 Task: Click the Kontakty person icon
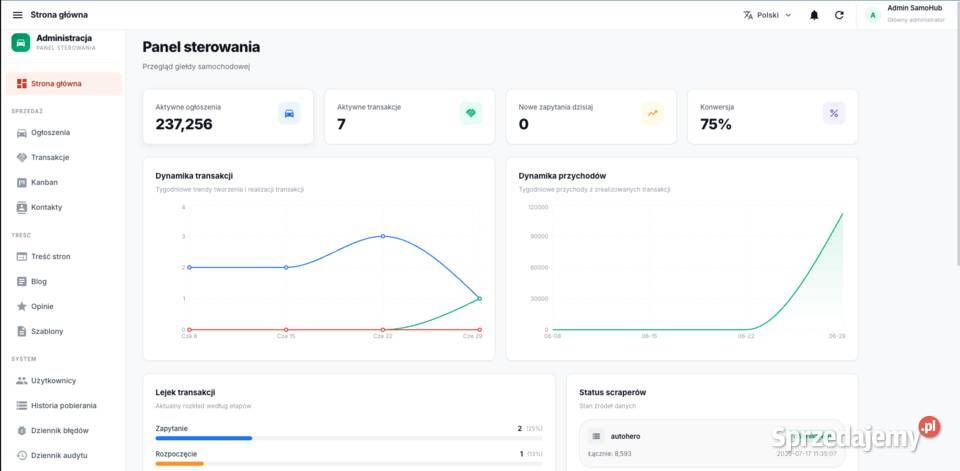point(21,207)
